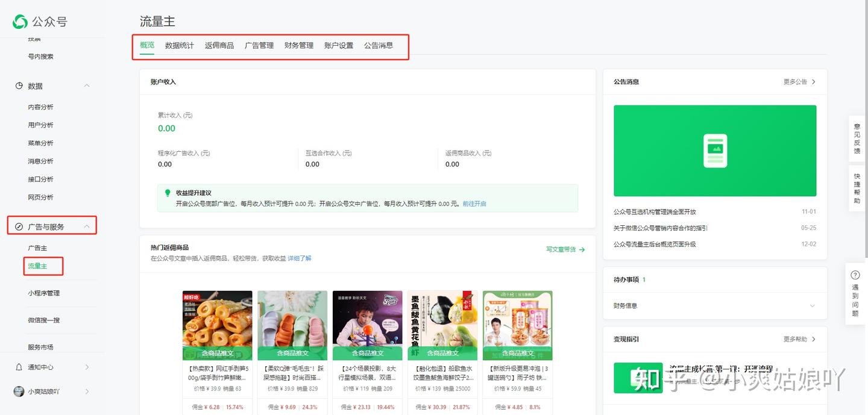This screenshot has height=415, width=868.
Task: Click the 快捷帮助 side button
Action: 857,189
